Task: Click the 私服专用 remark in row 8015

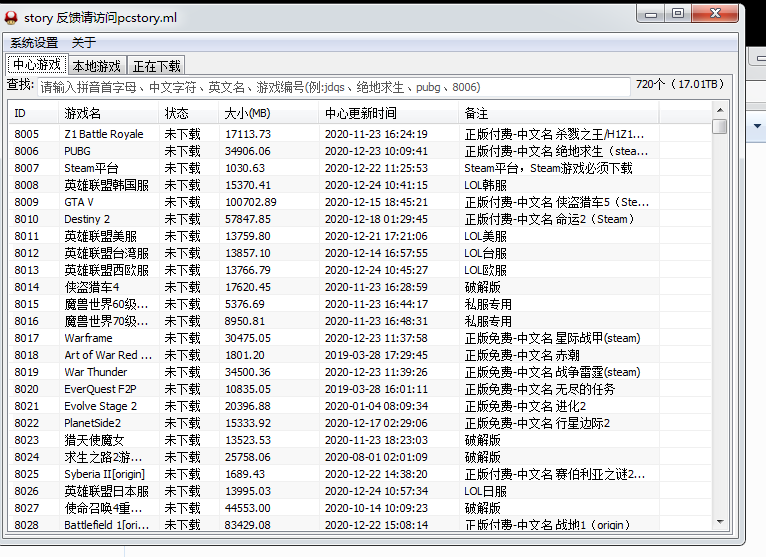Action: 488,304
